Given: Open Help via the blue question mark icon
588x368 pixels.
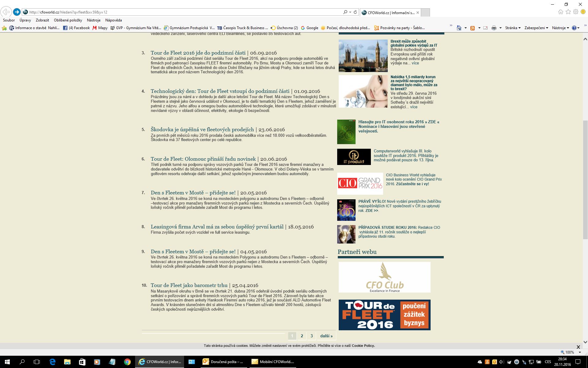Looking at the screenshot, I should coord(574,28).
